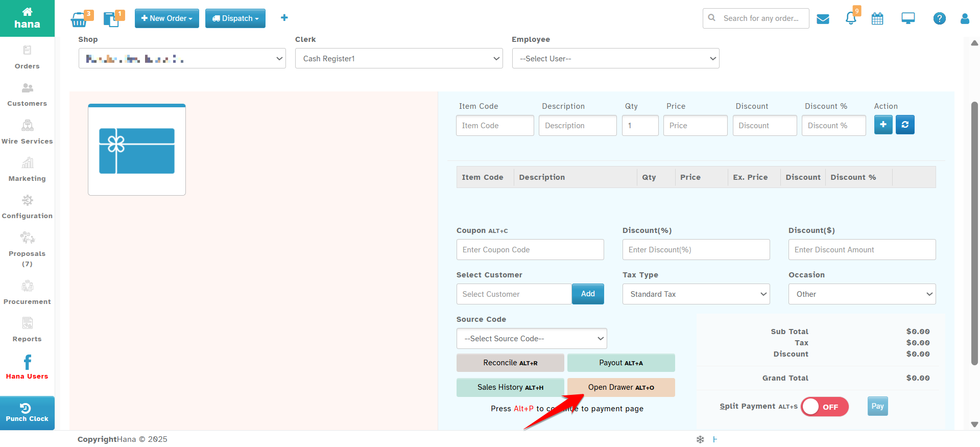
Task: Open Customers in the sidebar
Action: coord(27,95)
